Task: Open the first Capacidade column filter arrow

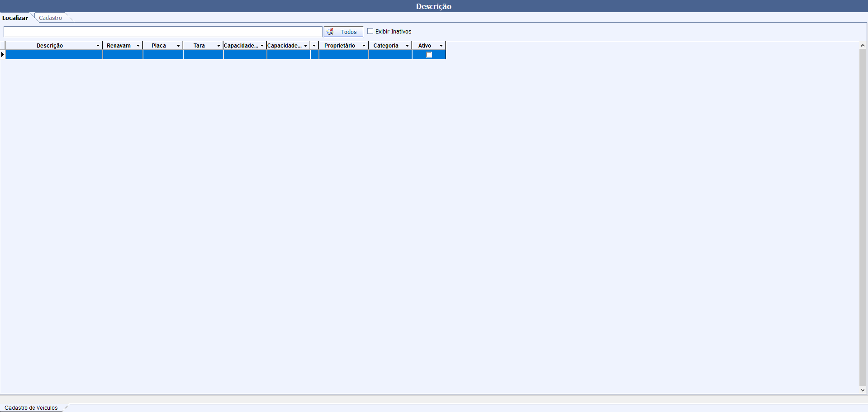Action: (x=262, y=46)
